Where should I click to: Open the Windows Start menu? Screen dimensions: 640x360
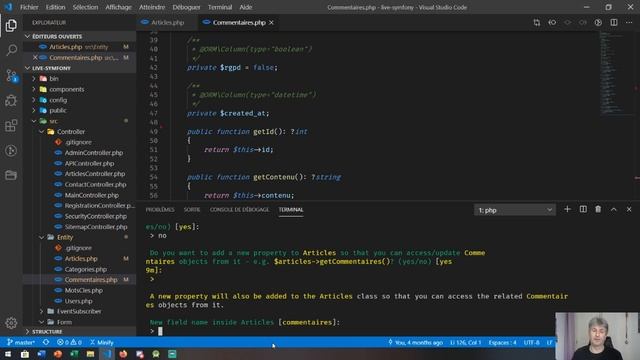pyautogui.click(x=8, y=354)
